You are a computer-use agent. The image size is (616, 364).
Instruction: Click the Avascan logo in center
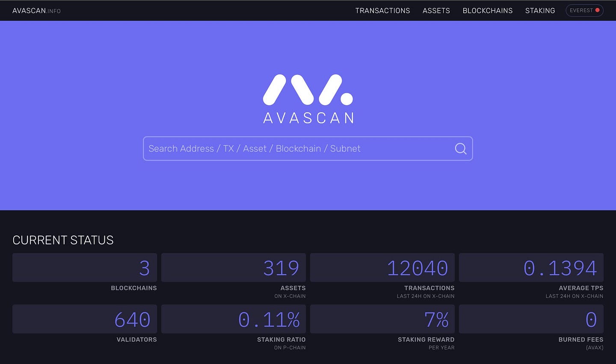coord(308,99)
